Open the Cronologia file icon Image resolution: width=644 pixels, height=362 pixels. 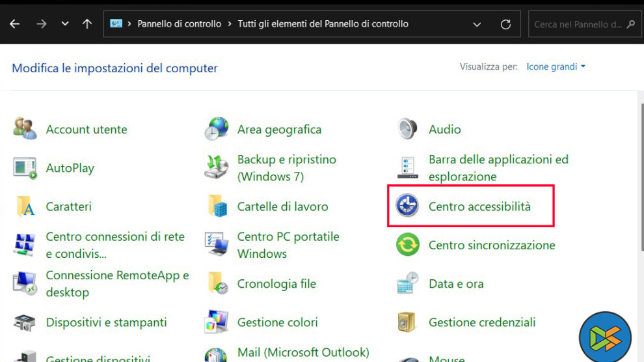(x=218, y=283)
